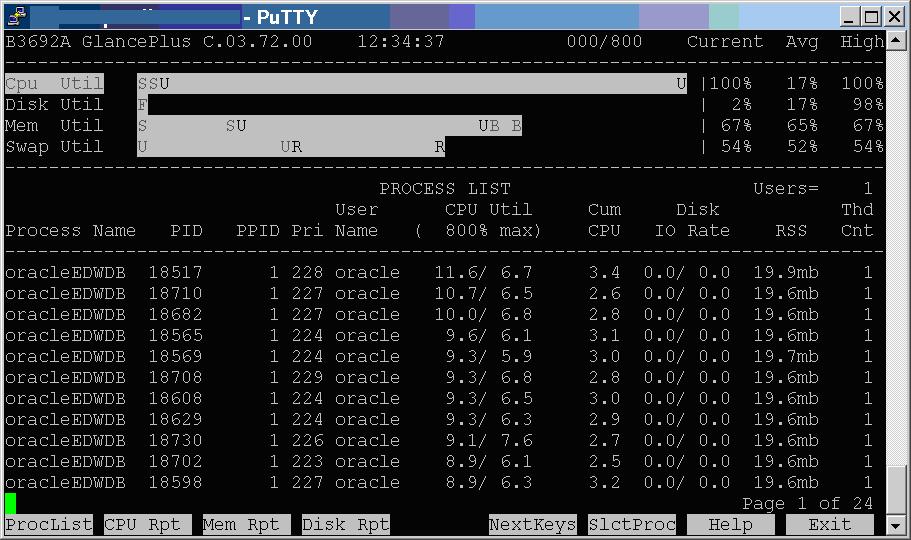Click the scrollbar down arrow
Viewport: 911px width, 540px height.
pos(896,525)
